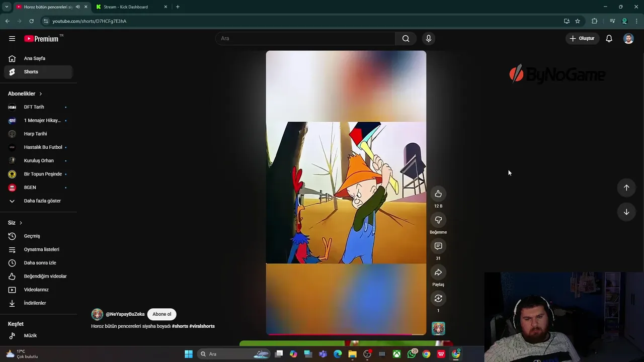Go to next Short with down arrow
The height and width of the screenshot is (362, 644).
click(x=626, y=212)
